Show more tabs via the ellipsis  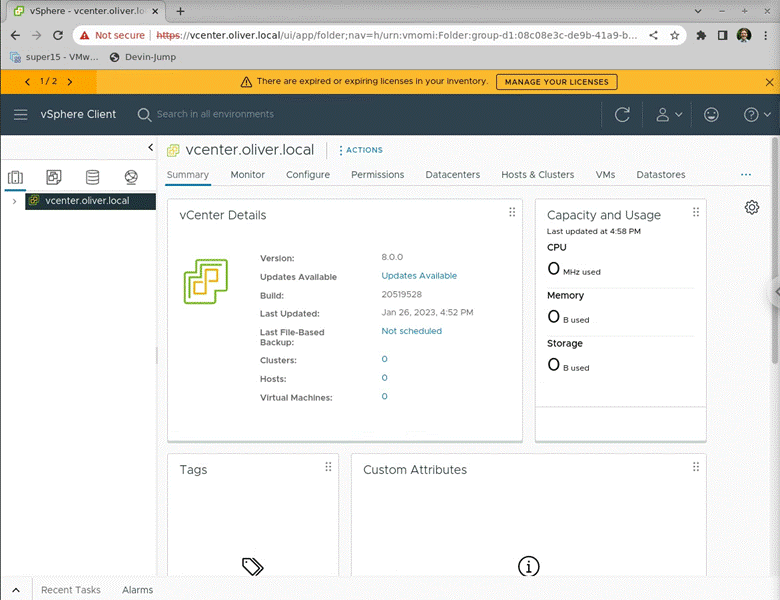click(x=746, y=175)
